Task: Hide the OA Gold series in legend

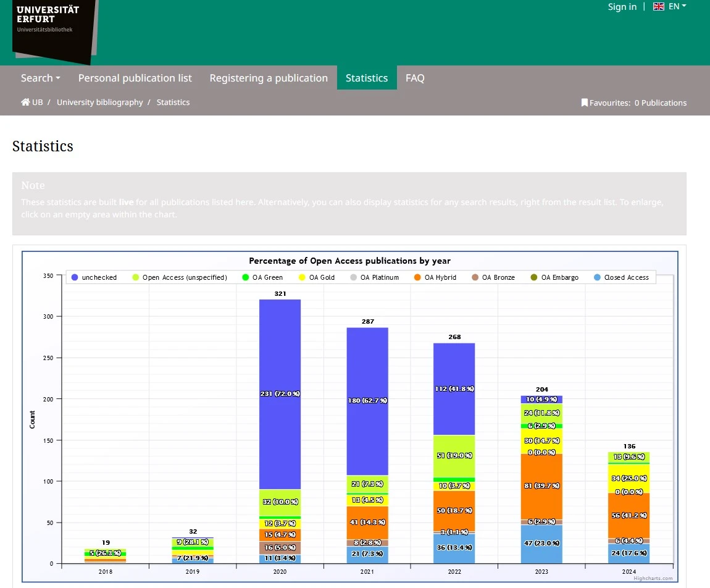Action: tap(321, 278)
